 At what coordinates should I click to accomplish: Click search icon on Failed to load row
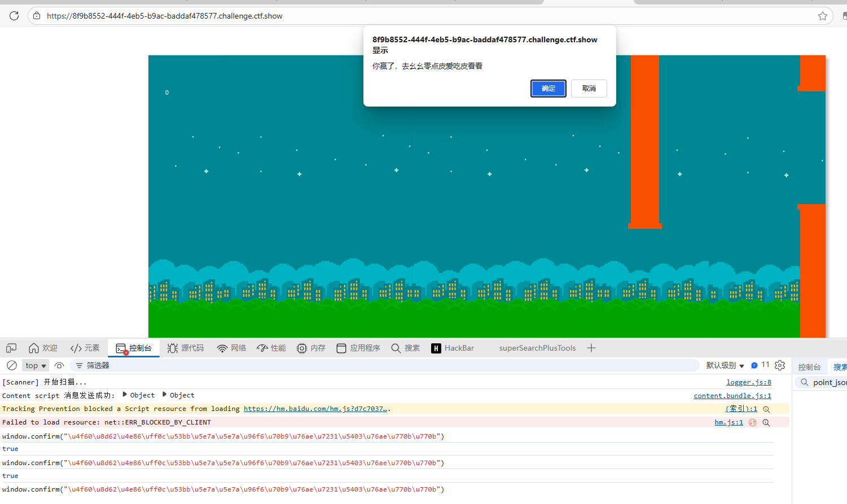tap(766, 423)
